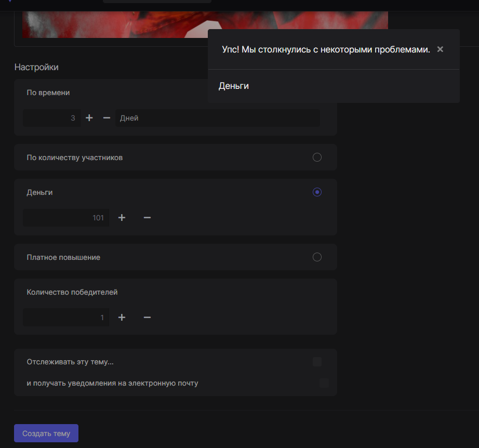Click the 'Деньги' error entry in popup
Screen dimensions: 479x448
pyautogui.click(x=234, y=86)
